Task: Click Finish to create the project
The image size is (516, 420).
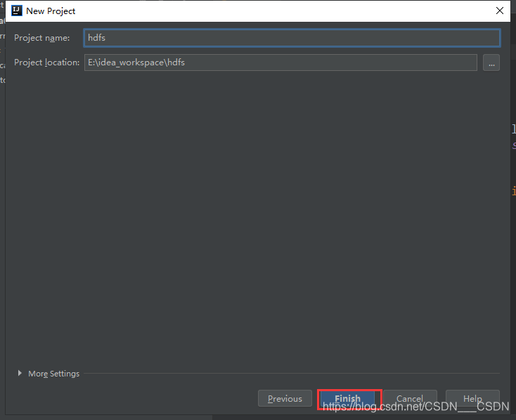Action: click(347, 399)
